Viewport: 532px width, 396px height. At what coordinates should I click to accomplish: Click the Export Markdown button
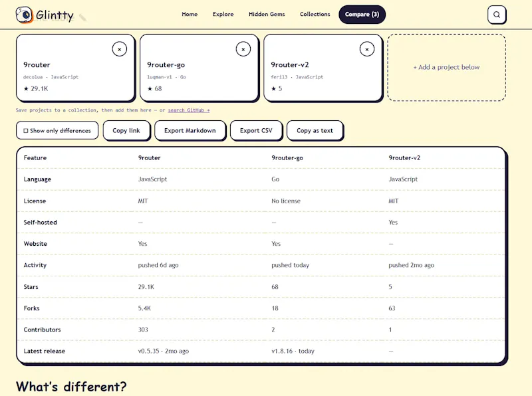(x=190, y=130)
